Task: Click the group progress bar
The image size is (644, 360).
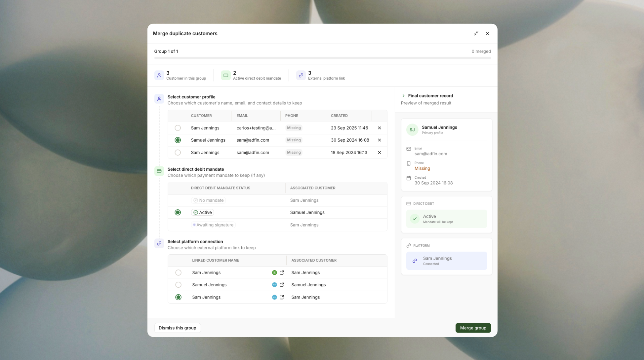Action: (322, 58)
